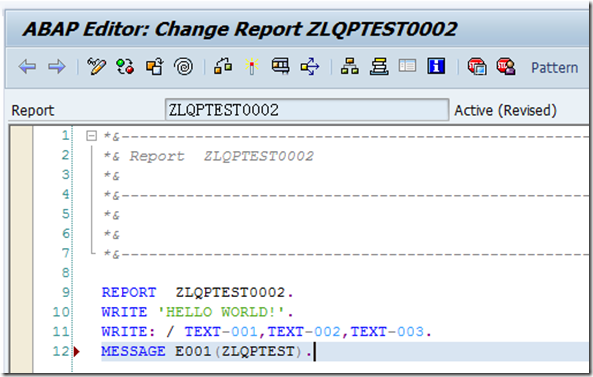Toggle the Fullscreen layout icon

(x=407, y=65)
